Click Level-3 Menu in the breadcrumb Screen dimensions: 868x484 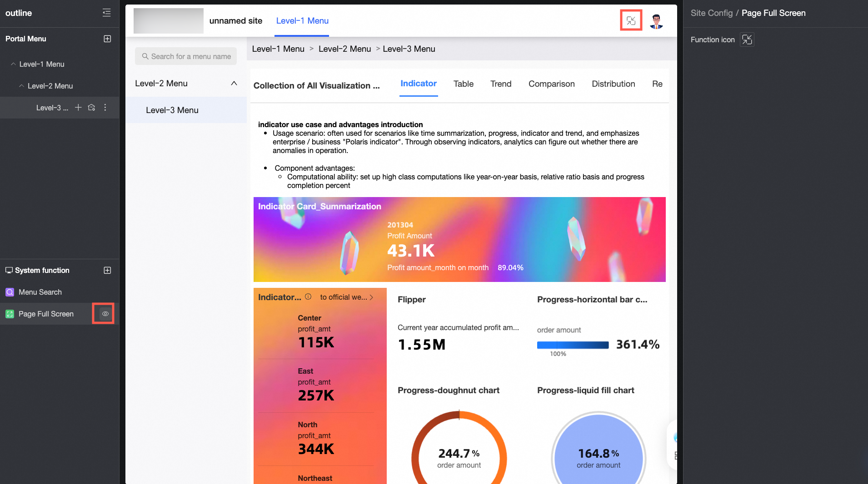tap(409, 49)
